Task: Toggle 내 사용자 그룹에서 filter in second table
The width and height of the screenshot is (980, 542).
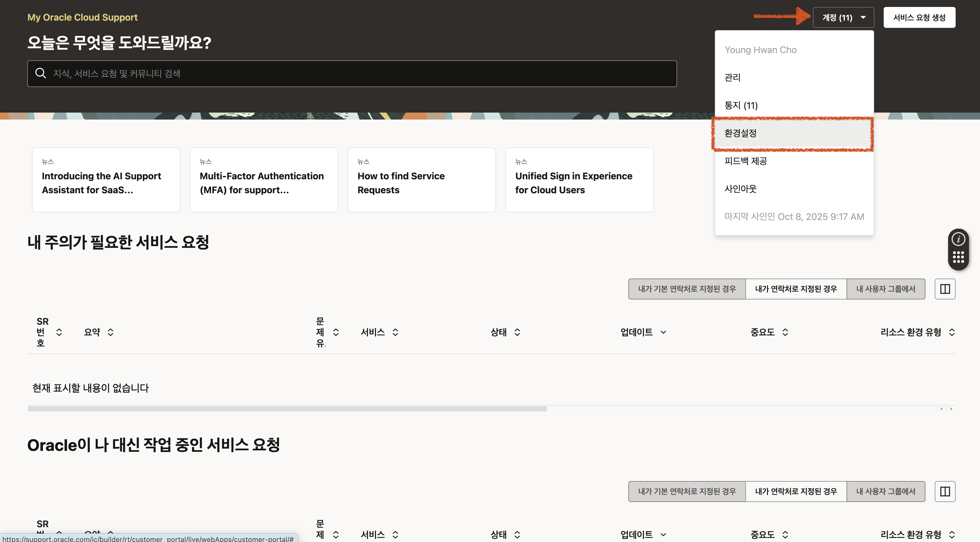Action: pos(885,492)
